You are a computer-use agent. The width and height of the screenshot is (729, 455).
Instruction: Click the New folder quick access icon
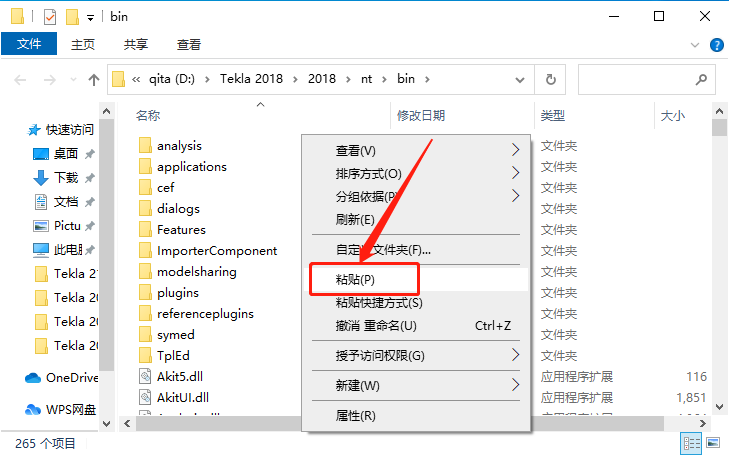click(x=72, y=17)
